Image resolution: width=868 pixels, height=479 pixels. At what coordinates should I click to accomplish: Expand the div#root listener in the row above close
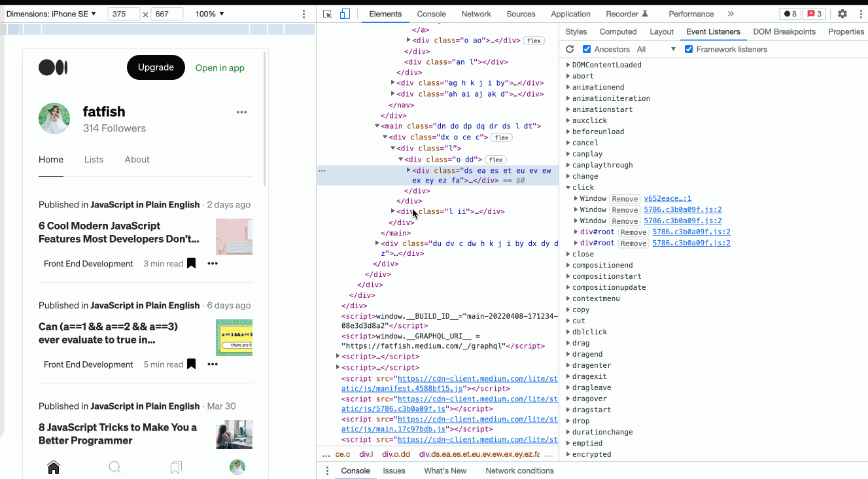576,243
